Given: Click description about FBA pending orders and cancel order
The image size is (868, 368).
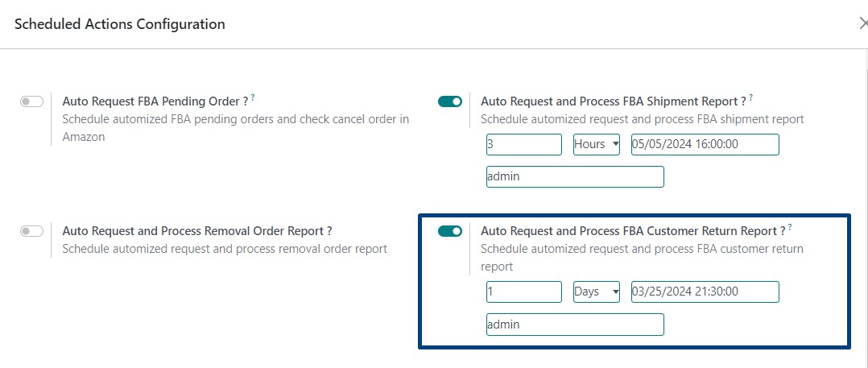Looking at the screenshot, I should 236,128.
